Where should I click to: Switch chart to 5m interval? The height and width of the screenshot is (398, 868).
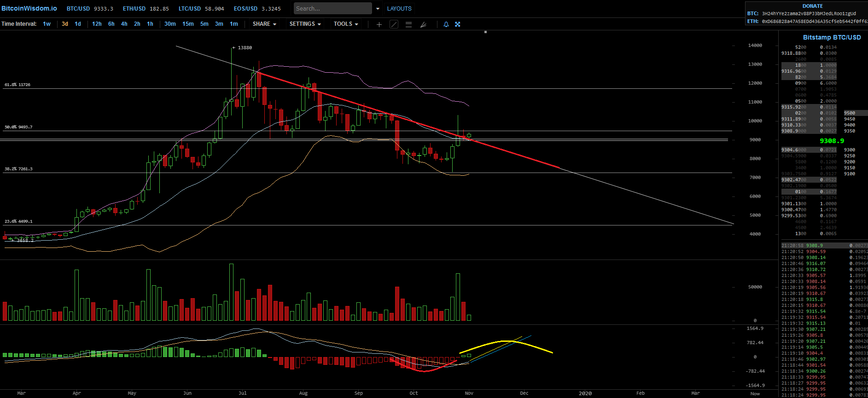(204, 24)
